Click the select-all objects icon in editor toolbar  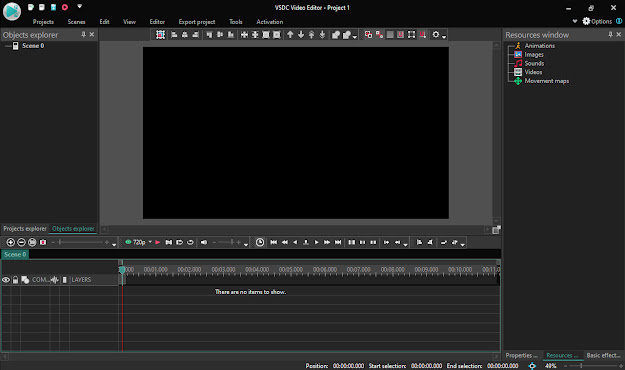tap(160, 35)
